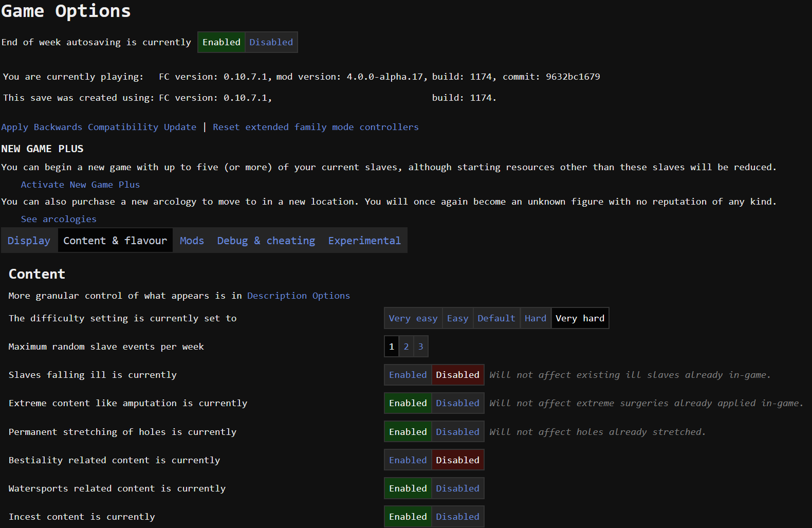812x528 pixels.
Task: Enable the Bestiality content option
Action: point(408,460)
